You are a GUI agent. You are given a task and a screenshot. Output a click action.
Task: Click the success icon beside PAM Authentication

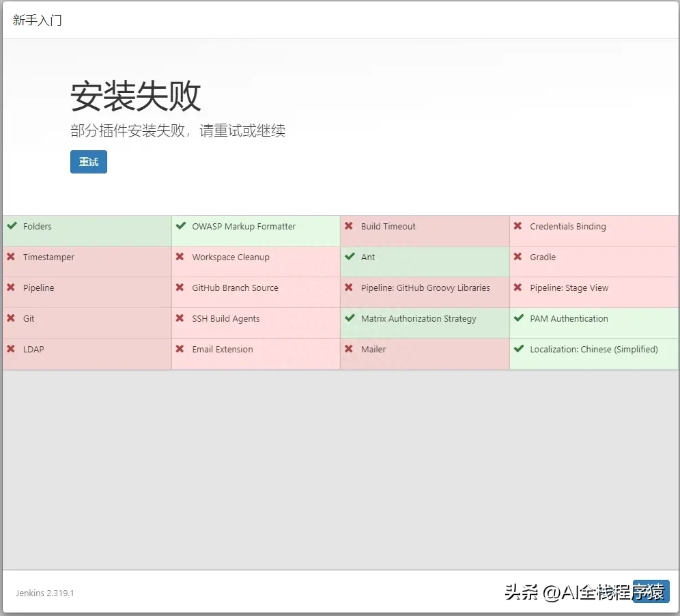(x=518, y=318)
